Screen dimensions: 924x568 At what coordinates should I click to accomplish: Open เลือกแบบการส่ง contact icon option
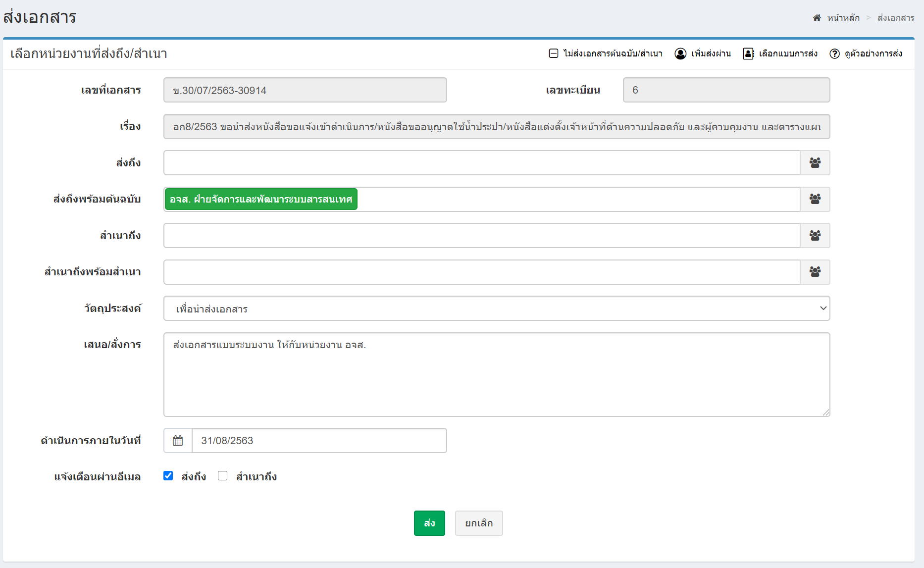click(x=748, y=53)
